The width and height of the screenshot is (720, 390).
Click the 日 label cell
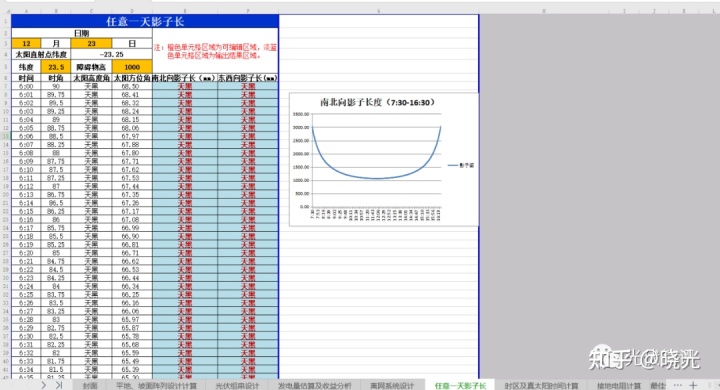[x=132, y=43]
